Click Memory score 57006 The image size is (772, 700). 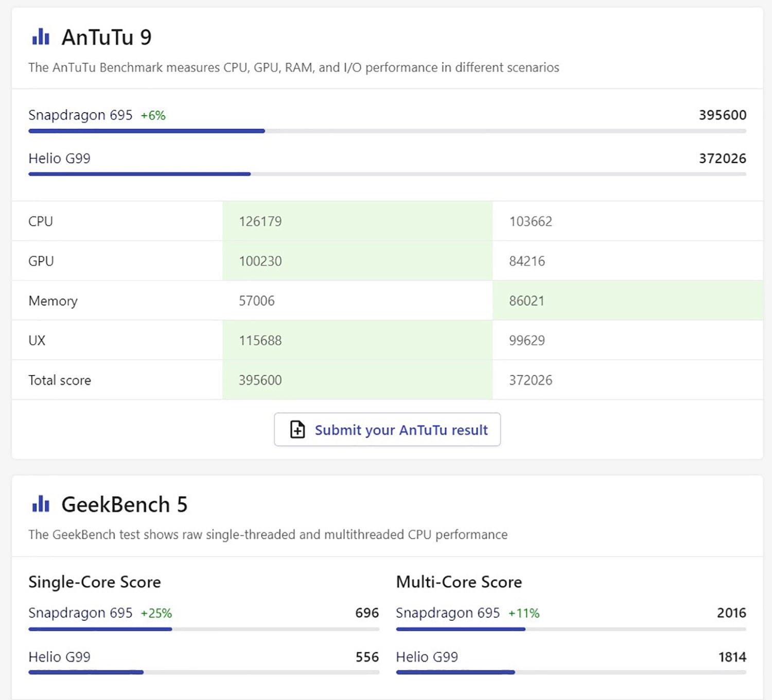coord(257,301)
